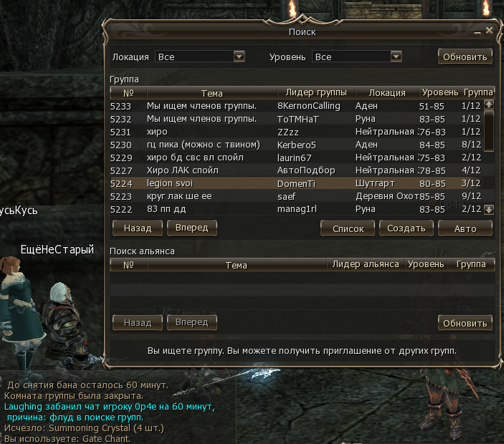
Task: Sort groups by Тема column header
Action: point(211,93)
